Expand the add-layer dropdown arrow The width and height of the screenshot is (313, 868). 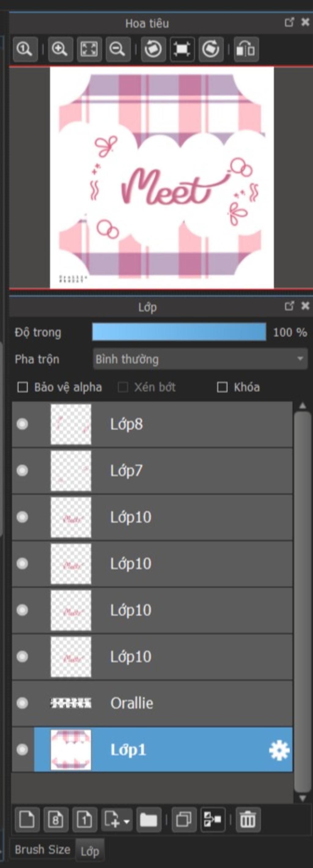tap(127, 821)
